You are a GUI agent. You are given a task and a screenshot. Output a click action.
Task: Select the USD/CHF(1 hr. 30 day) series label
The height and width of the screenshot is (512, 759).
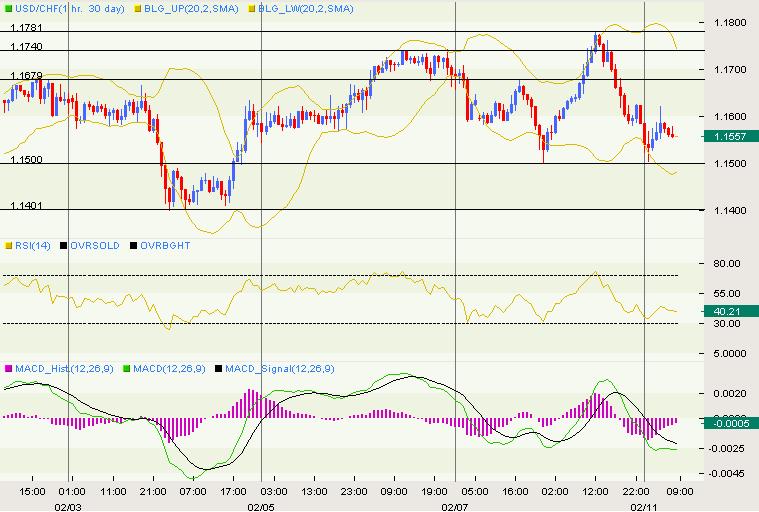pyautogui.click(x=70, y=9)
